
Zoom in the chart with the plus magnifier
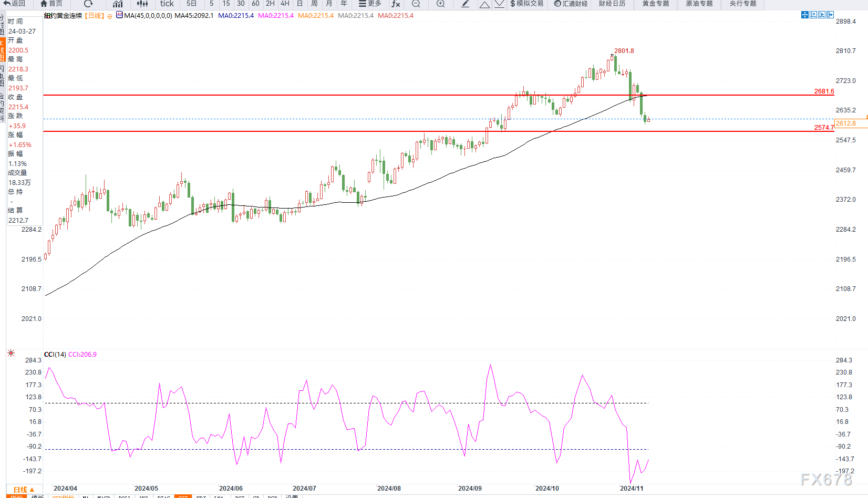[x=441, y=4]
